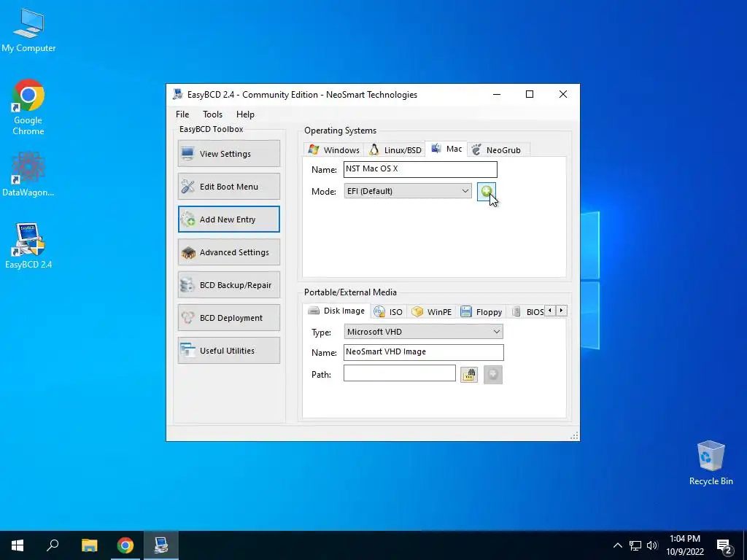This screenshot has height=560, width=747.
Task: Click the greyed-out add button beside Path
Action: coord(493,375)
